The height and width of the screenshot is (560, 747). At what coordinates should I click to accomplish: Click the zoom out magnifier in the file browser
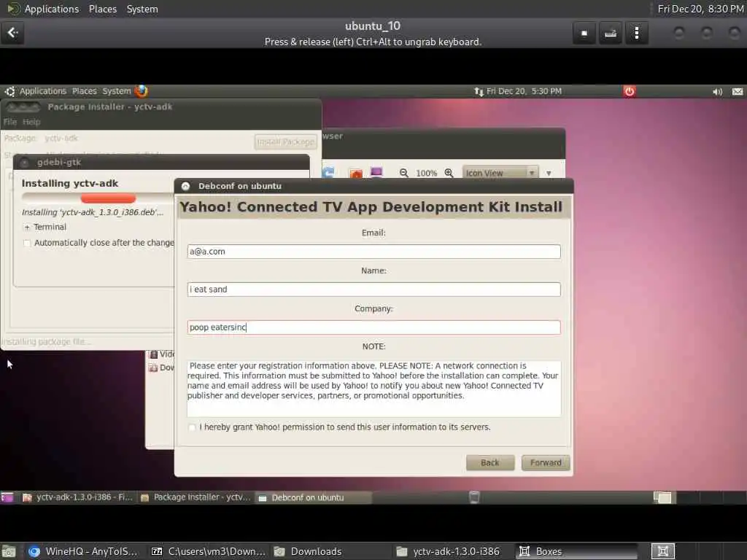pos(404,173)
